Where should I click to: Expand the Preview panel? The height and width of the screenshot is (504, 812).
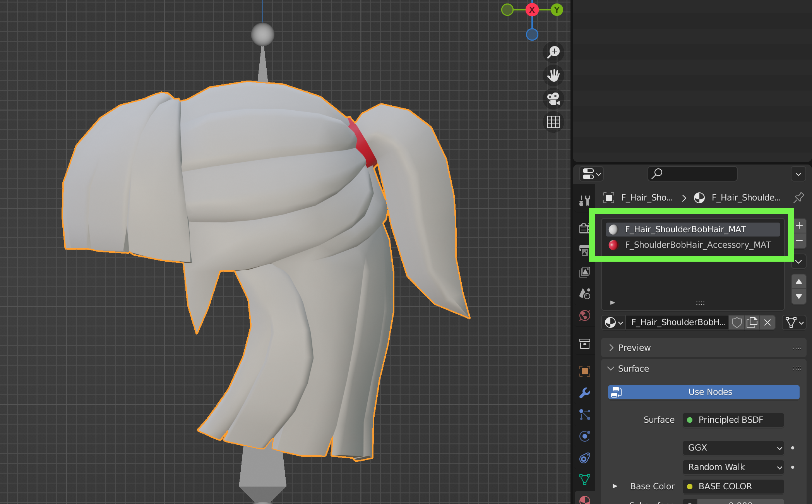[x=634, y=348]
